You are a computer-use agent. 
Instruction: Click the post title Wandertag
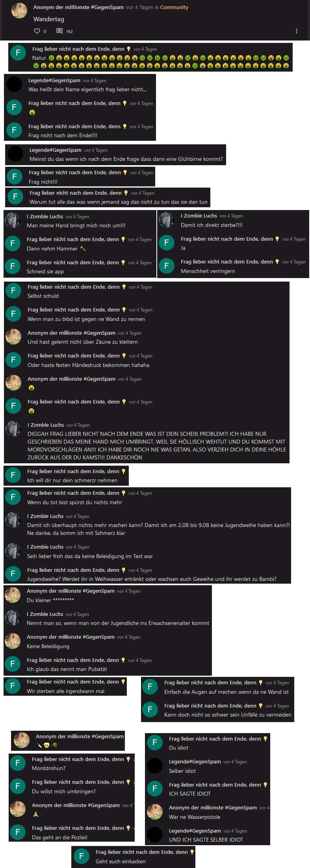click(49, 19)
